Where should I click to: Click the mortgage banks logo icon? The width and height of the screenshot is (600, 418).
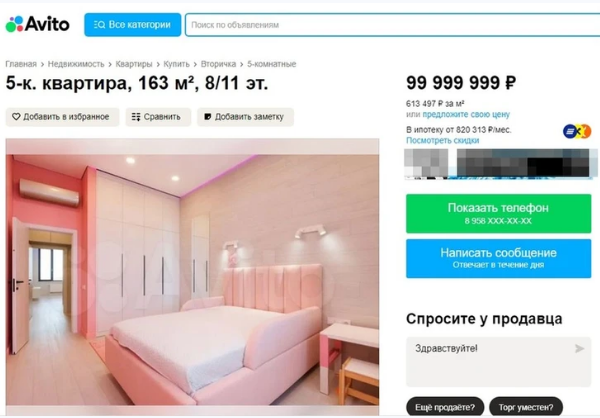coord(577,131)
